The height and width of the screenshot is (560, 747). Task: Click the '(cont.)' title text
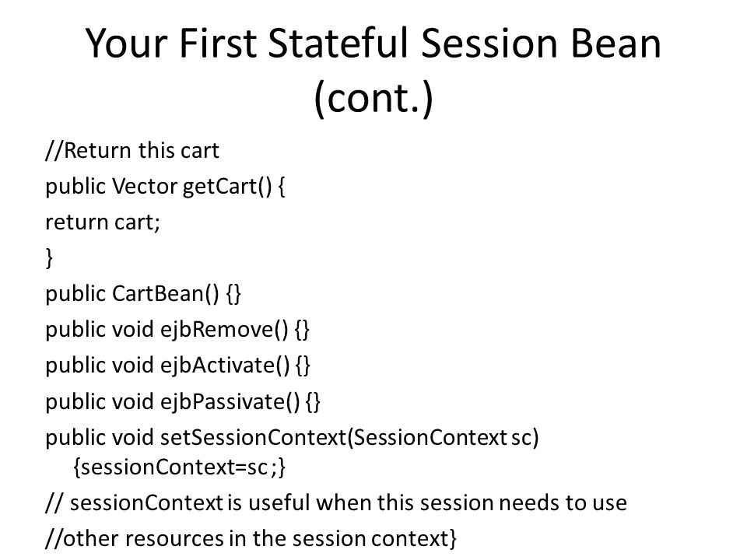(x=373, y=97)
